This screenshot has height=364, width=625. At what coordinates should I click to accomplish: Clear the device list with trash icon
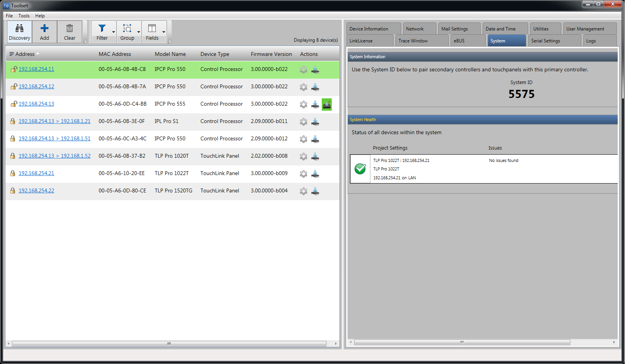tap(69, 29)
